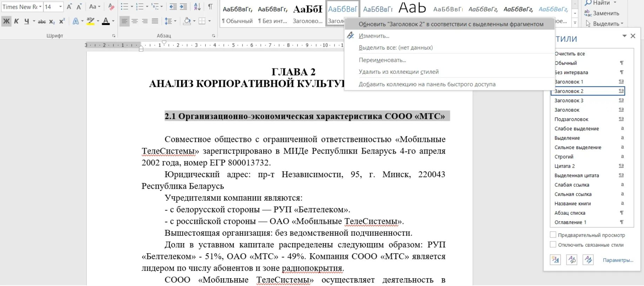Open Styles pane options arrow
This screenshot has height=286, width=644.
(x=624, y=36)
